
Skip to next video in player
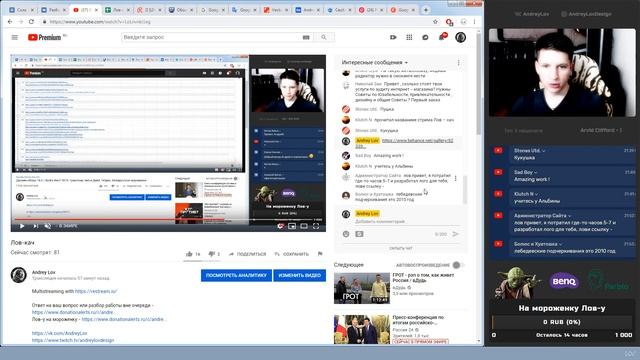pyautogui.click(x=36, y=226)
